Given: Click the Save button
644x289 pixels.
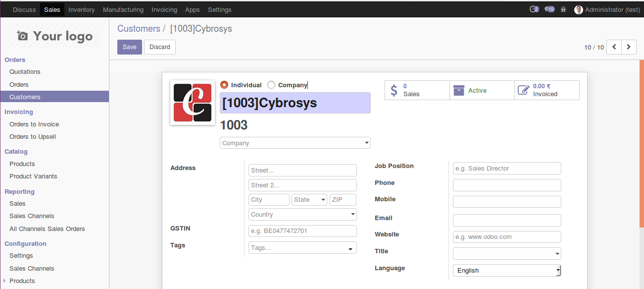Looking at the screenshot, I should click(x=130, y=47).
